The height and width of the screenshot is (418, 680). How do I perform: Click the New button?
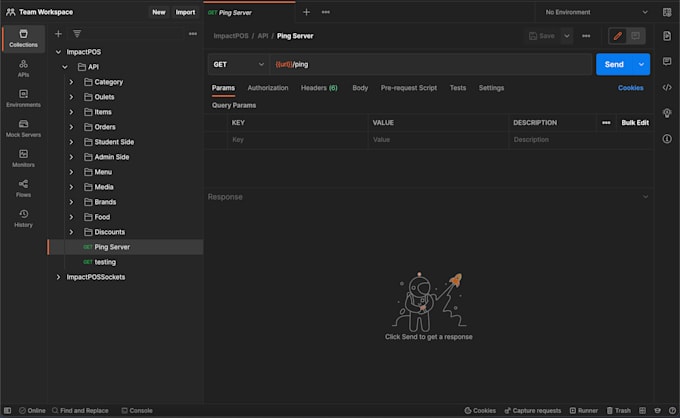[159, 12]
